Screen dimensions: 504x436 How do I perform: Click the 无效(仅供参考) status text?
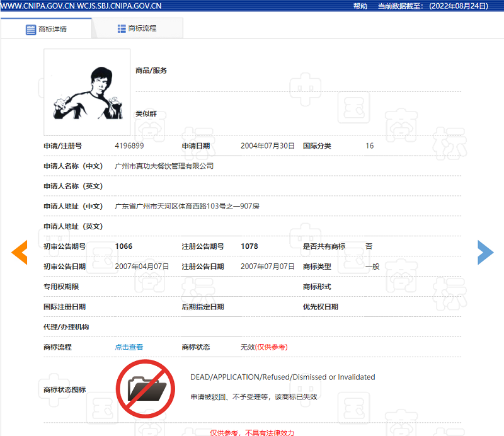point(264,347)
